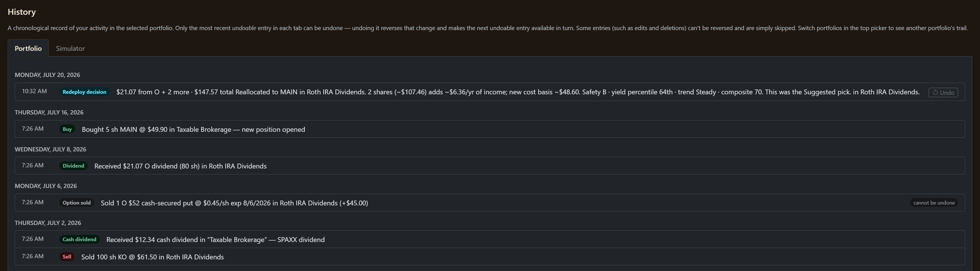Undo the Redeploy decision entry

(943, 93)
